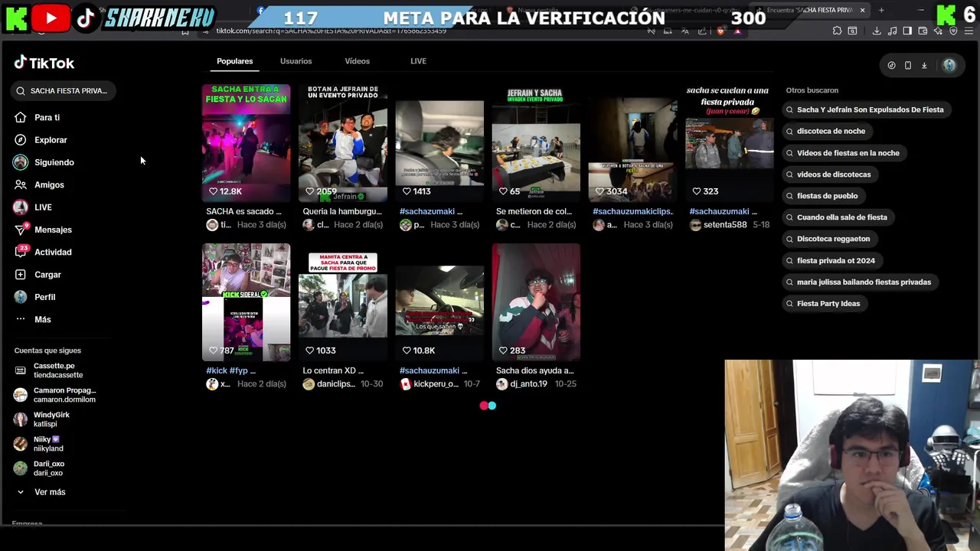Open the browser hamburger menu
Viewport: 980px width, 551px height.
[x=969, y=31]
